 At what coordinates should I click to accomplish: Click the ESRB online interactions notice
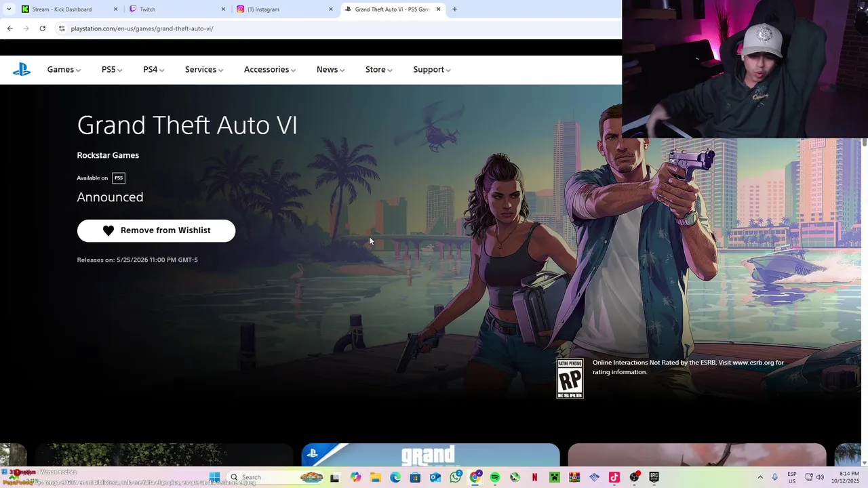click(x=688, y=367)
